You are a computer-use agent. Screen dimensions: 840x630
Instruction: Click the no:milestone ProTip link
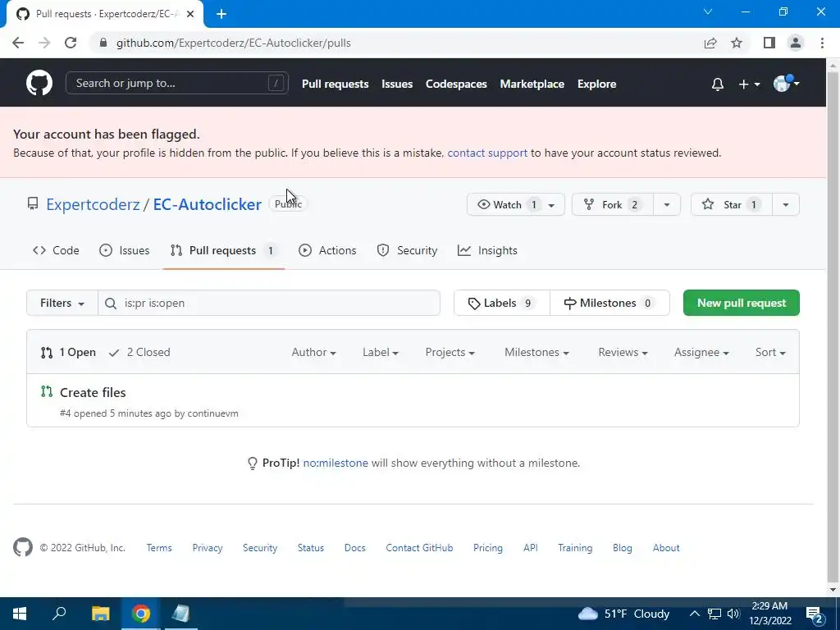(336, 463)
